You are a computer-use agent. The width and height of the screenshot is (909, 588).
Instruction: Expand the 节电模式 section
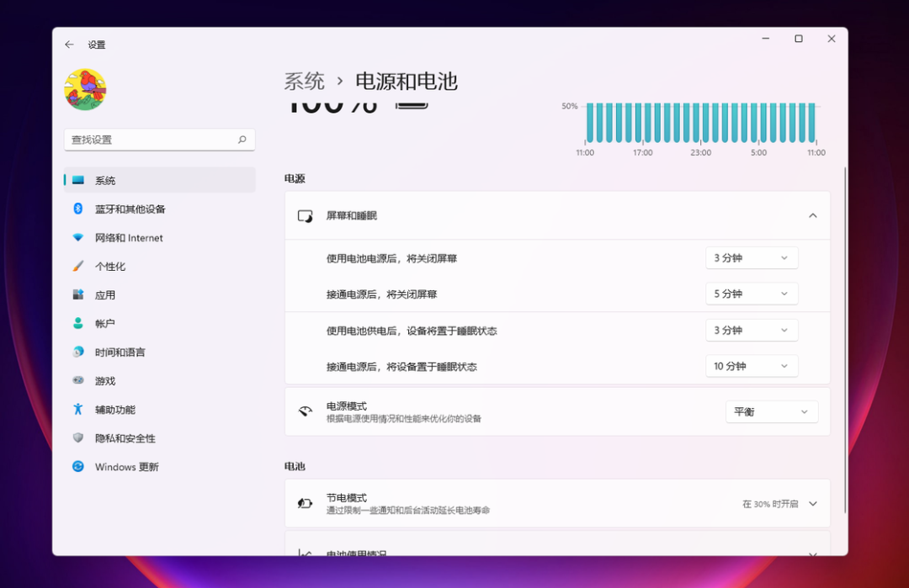[813, 504]
